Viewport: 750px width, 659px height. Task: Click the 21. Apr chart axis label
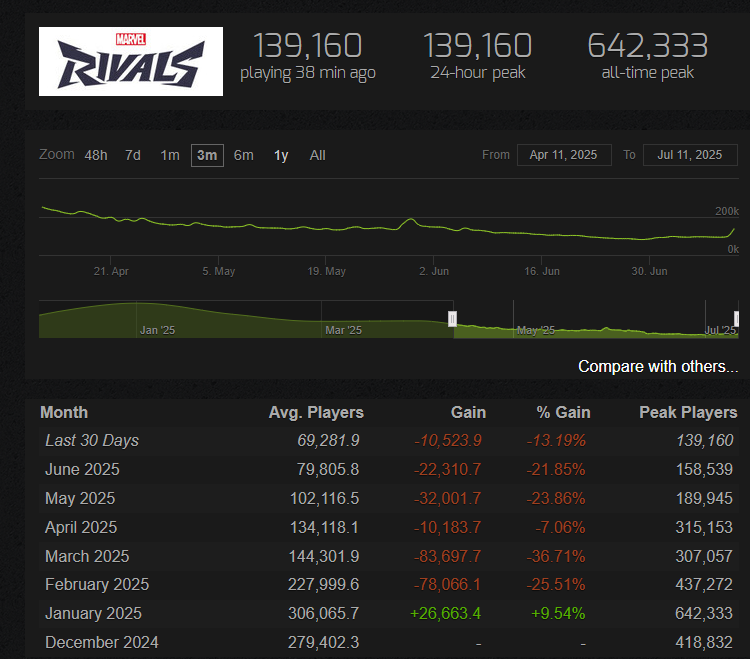[x=111, y=271]
